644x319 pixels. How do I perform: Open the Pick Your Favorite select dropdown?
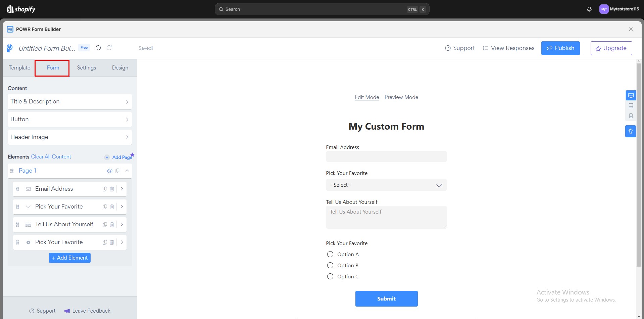[x=386, y=185]
